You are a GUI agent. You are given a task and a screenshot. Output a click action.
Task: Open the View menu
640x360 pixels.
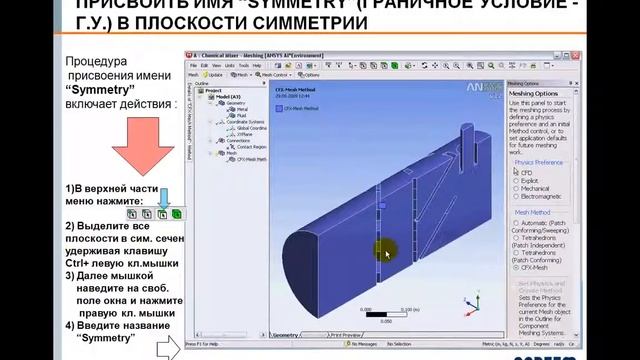[216, 65]
